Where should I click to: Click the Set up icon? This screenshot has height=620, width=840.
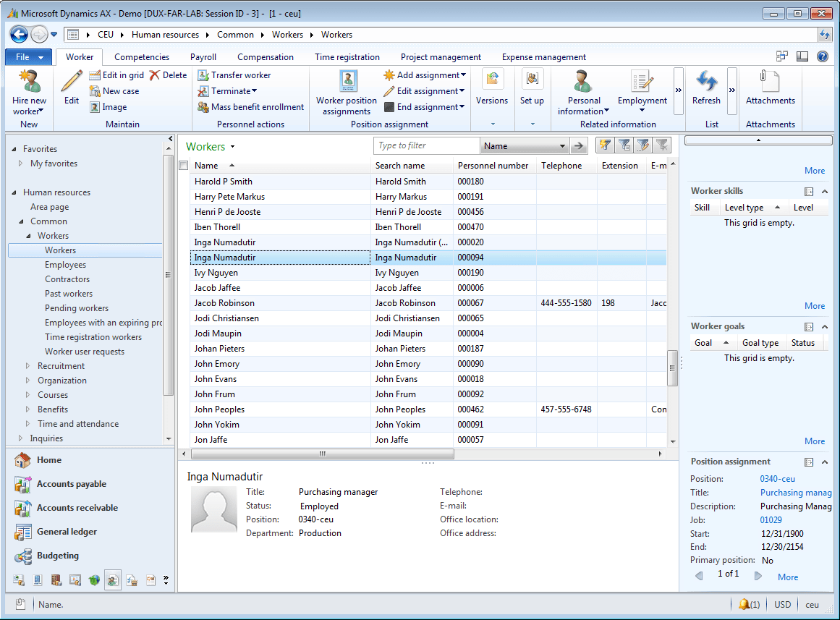click(532, 88)
